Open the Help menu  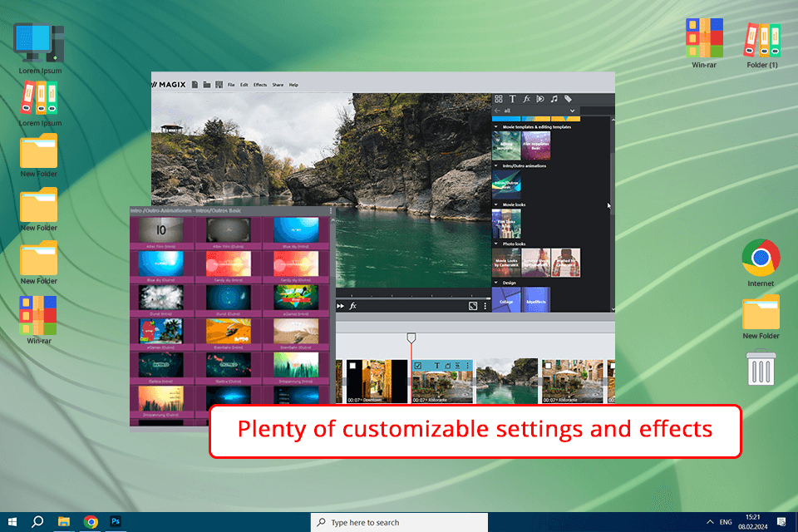pos(293,85)
